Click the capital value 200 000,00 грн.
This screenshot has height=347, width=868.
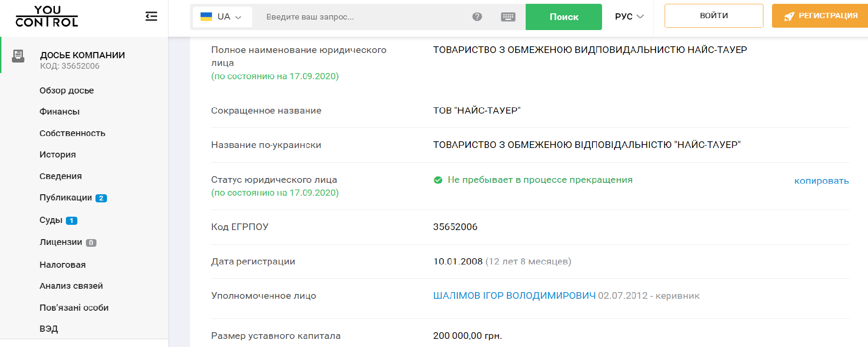[467, 336]
